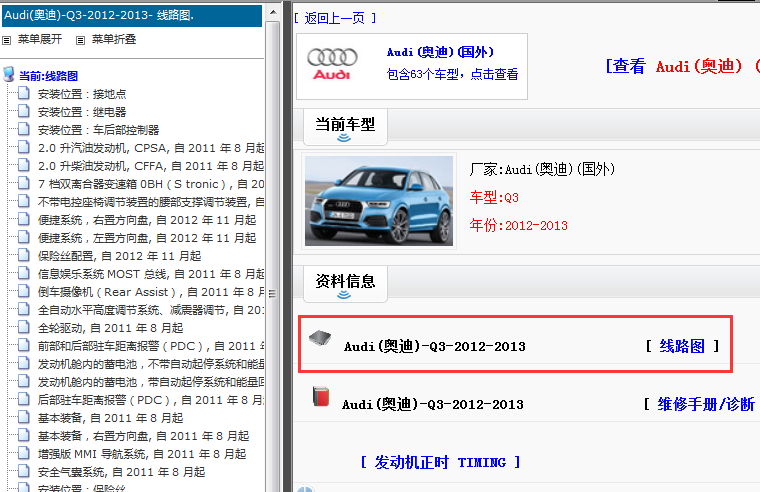This screenshot has width=760, height=492.
Task: Open 基本装备, 自 2011 年 8 月起 entry
Action: point(111,418)
